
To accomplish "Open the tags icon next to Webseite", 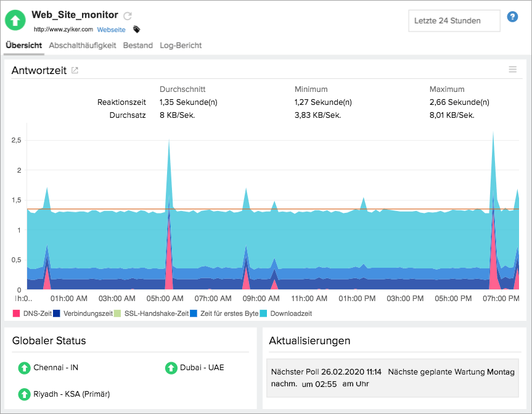I will click(x=136, y=30).
